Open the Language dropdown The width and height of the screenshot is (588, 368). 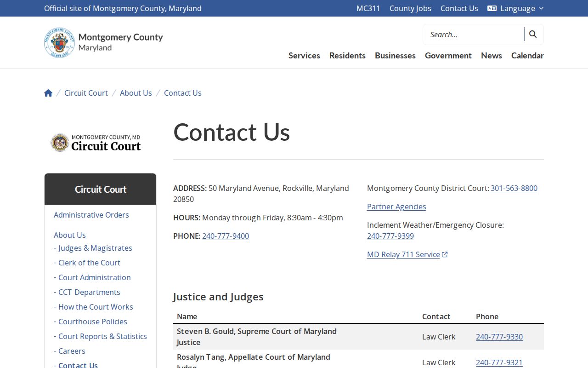coord(515,8)
